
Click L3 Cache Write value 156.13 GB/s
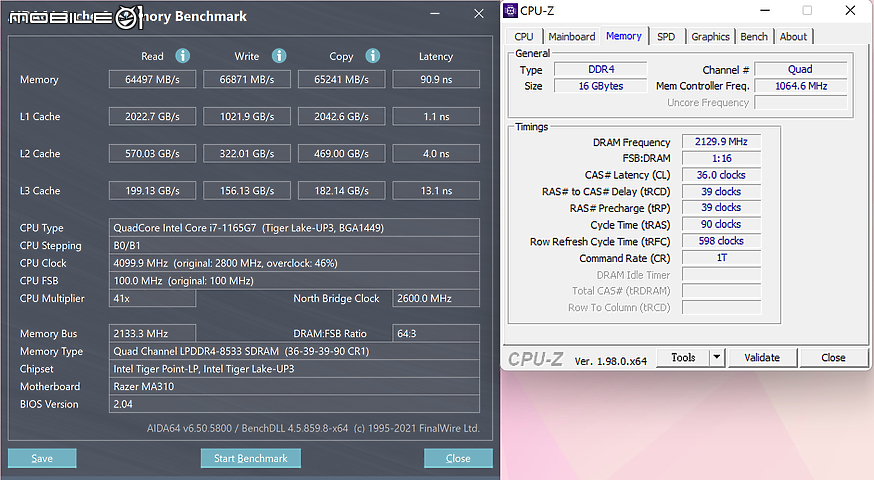pyautogui.click(x=247, y=191)
